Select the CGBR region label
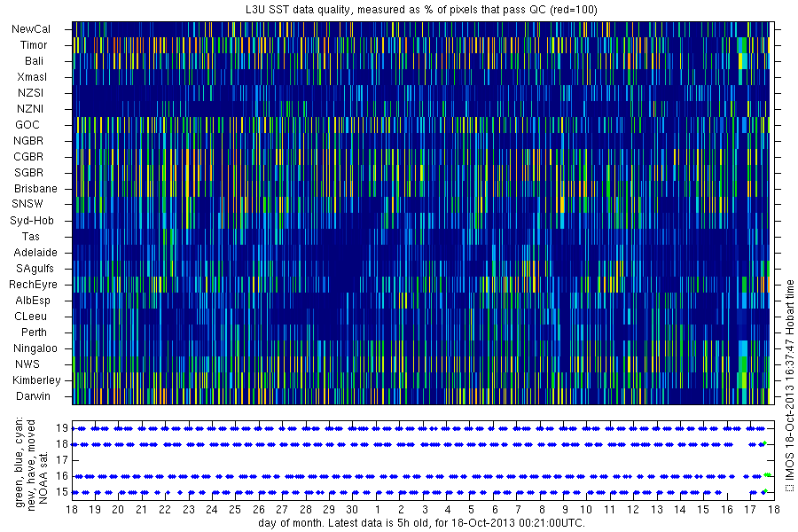This screenshot has height=532, width=798. coord(28,156)
